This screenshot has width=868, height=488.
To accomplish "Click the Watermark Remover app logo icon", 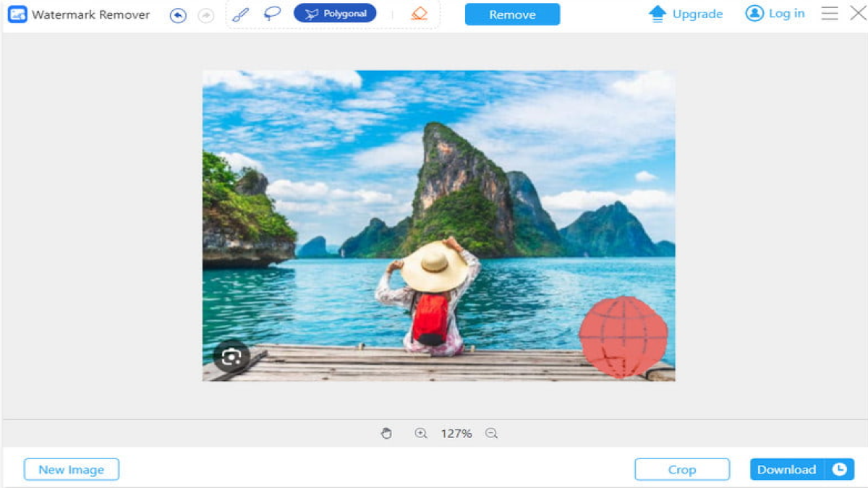I will click(x=17, y=14).
